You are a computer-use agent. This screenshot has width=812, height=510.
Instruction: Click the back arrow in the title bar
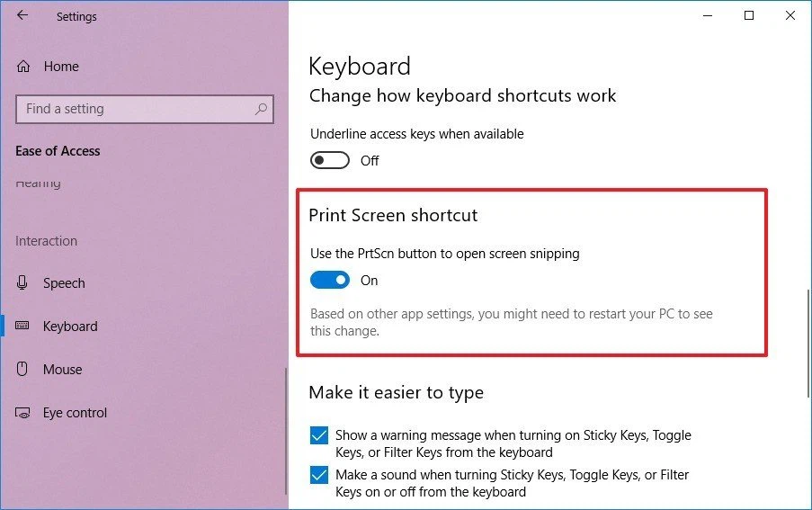[x=22, y=15]
